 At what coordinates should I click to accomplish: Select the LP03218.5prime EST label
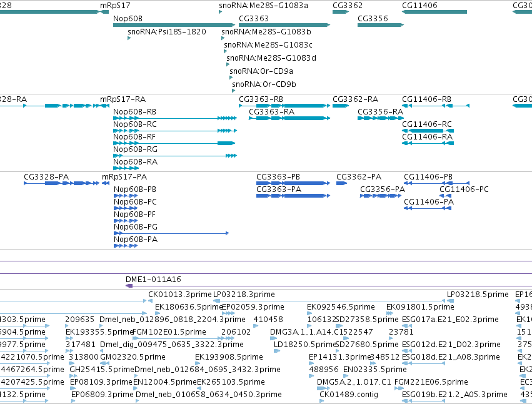478,295
